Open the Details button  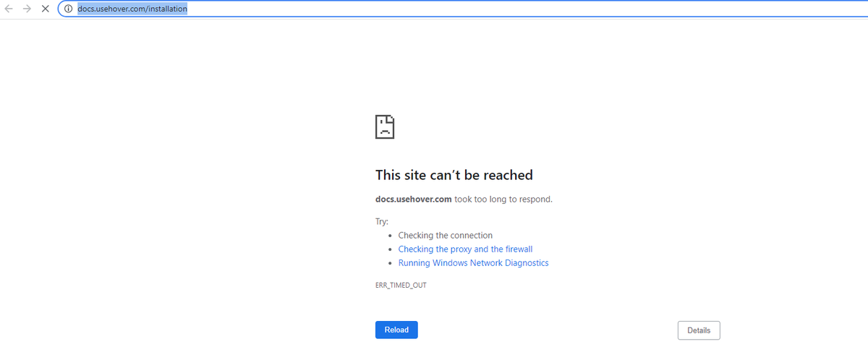coord(699,330)
